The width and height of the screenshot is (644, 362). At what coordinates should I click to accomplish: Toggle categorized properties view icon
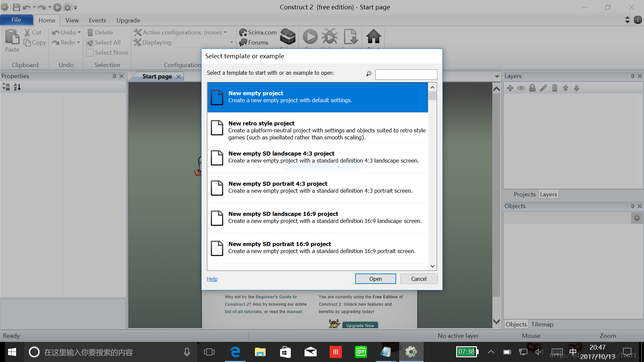(7, 87)
